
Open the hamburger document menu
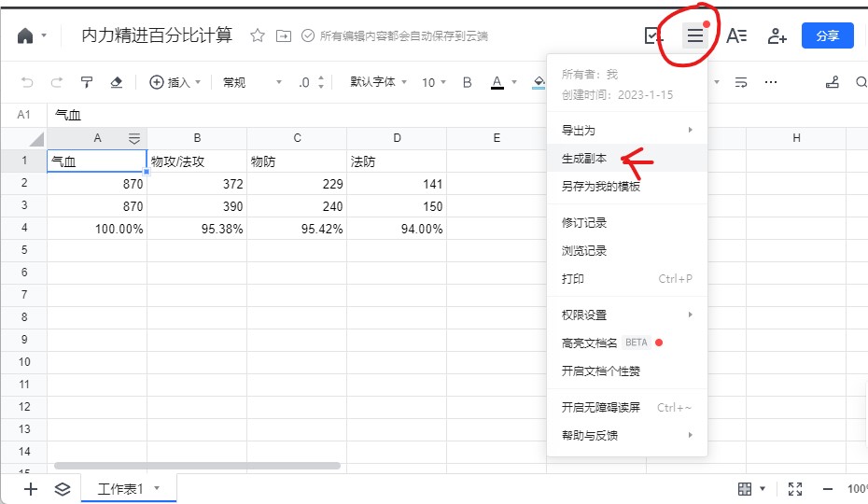[694, 36]
